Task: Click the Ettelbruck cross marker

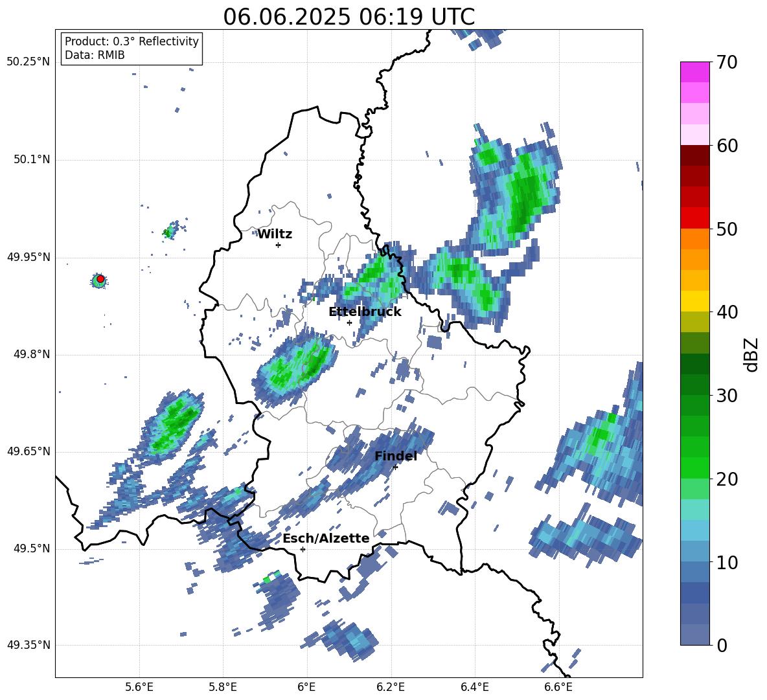Action: 349,322
